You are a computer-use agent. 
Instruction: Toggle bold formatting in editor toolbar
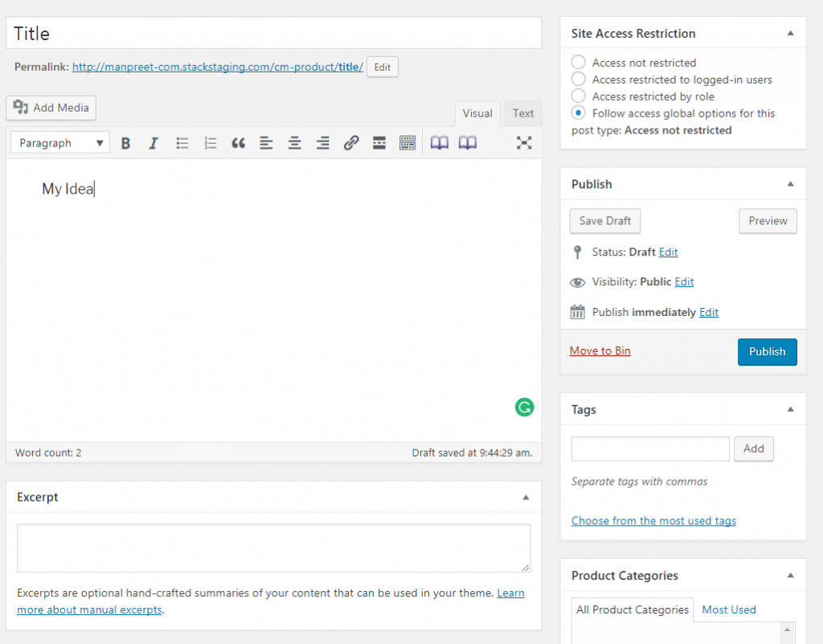click(x=125, y=143)
